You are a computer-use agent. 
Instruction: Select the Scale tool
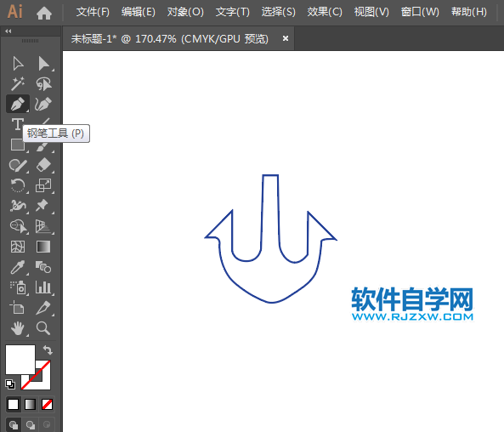pos(43,185)
